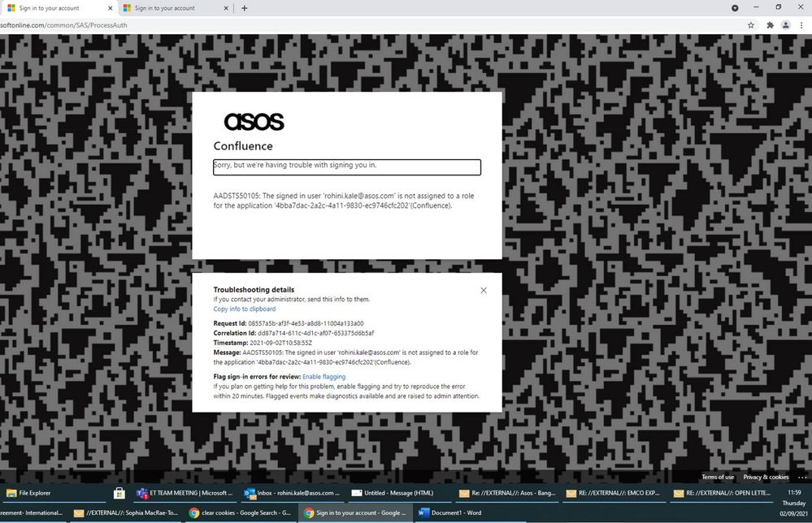Open the Microsoft Store taskbar icon

119,493
